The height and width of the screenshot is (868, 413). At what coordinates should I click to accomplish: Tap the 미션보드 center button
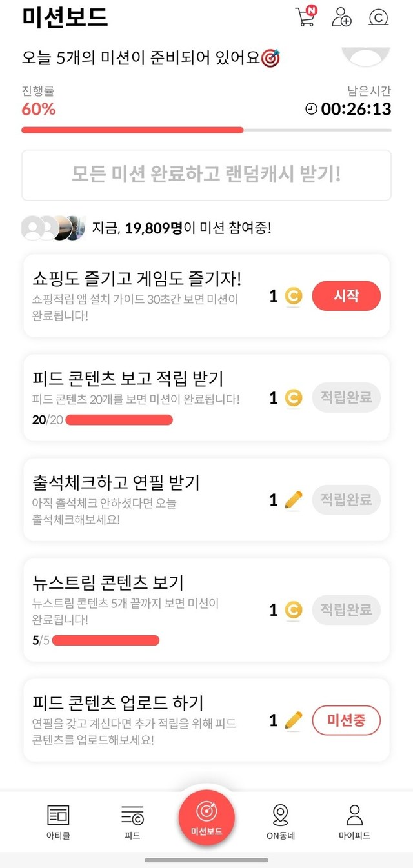click(206, 817)
